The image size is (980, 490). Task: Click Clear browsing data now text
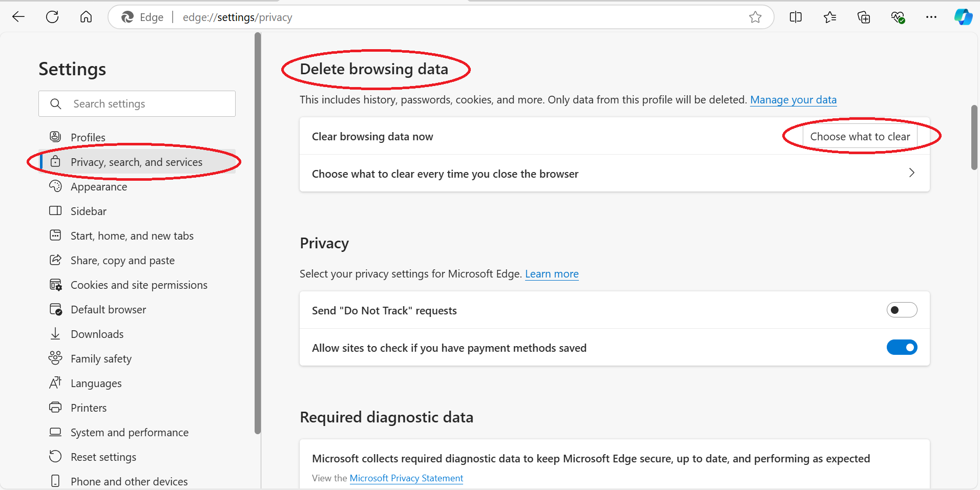pos(372,136)
